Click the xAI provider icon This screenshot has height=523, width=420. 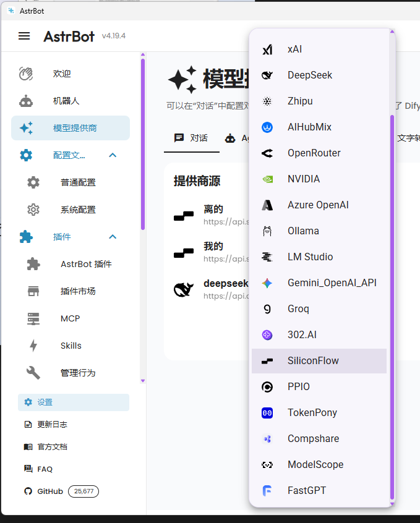[x=267, y=49]
